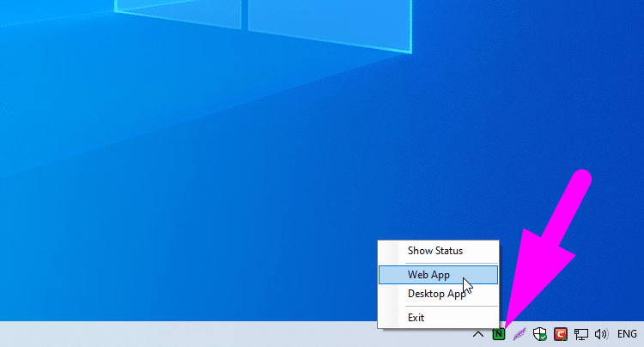The height and width of the screenshot is (347, 644).
Task: Open the network status tray icon
Action: [580, 334]
